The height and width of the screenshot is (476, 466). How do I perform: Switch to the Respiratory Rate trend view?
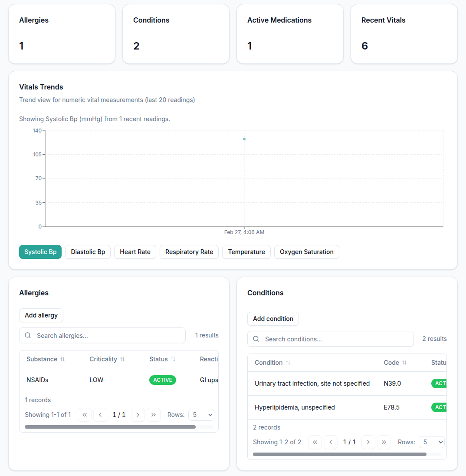pyautogui.click(x=189, y=252)
